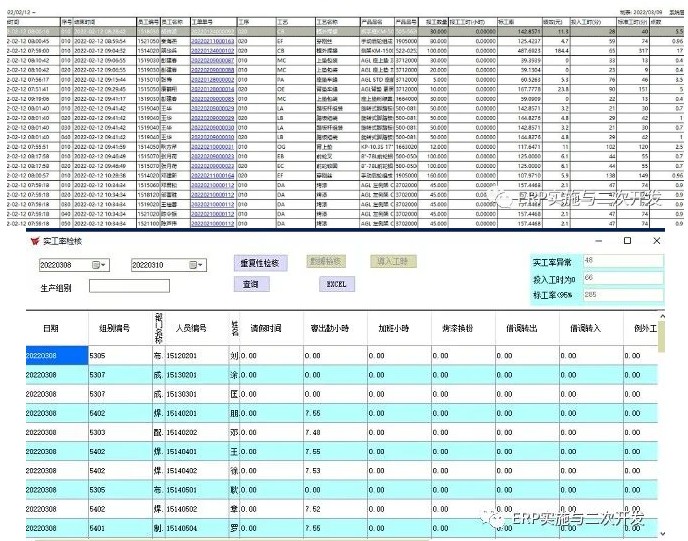The height and width of the screenshot is (541, 688).
Task: Click value 487.6923 in top table
Action: [x=530, y=50]
